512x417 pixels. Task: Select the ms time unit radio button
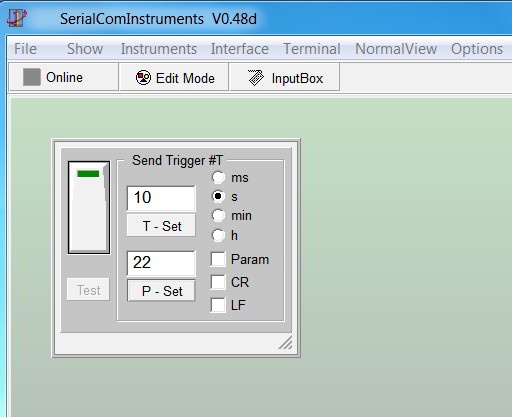[x=218, y=177]
